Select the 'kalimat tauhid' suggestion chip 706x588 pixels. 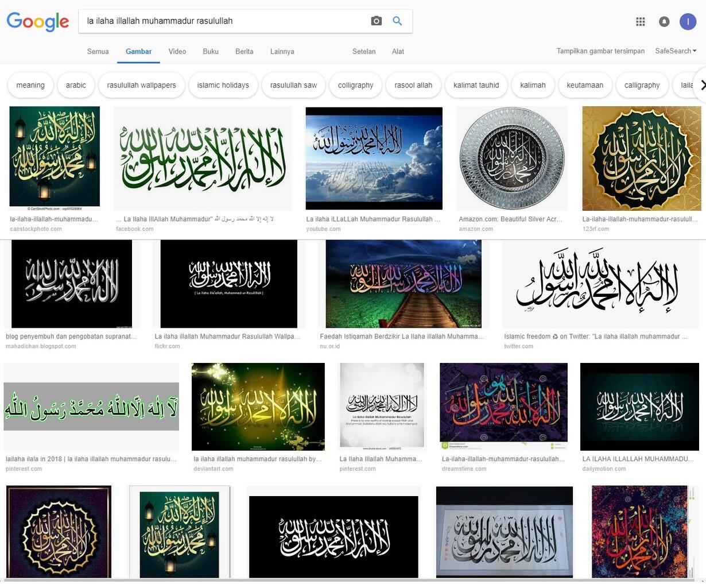click(x=476, y=85)
